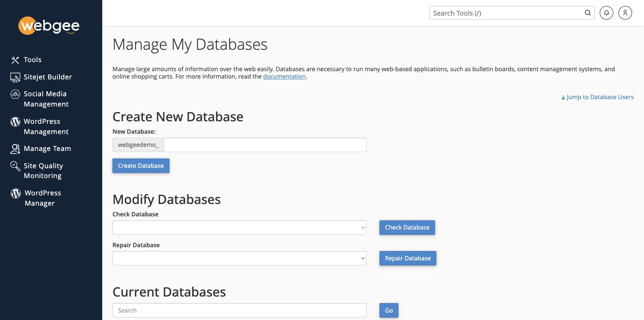Image resolution: width=644 pixels, height=320 pixels.
Task: Click the Current Databases search field
Action: 239,311
